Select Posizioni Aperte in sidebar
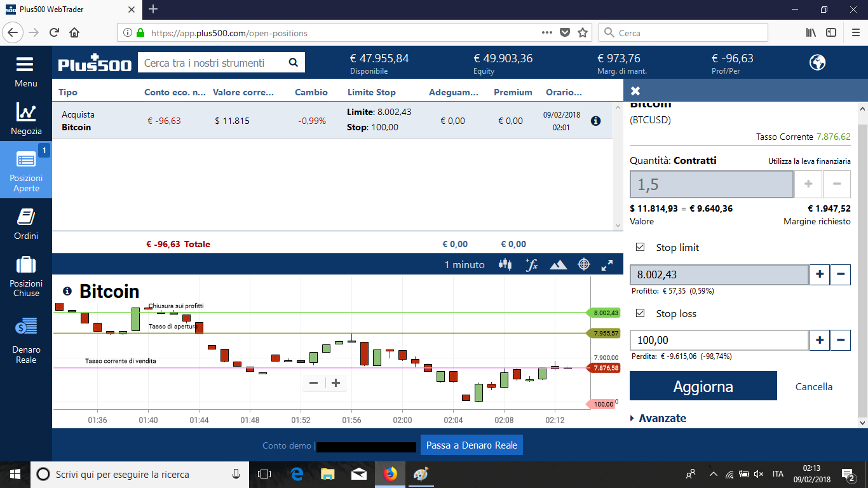The height and width of the screenshot is (488, 868). (x=26, y=169)
